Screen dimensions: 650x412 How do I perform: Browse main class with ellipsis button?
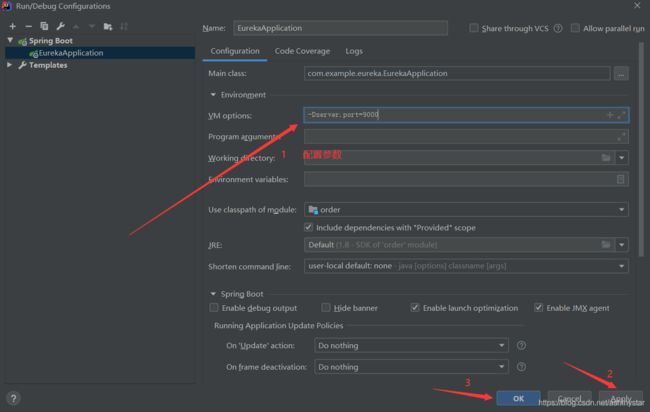621,74
